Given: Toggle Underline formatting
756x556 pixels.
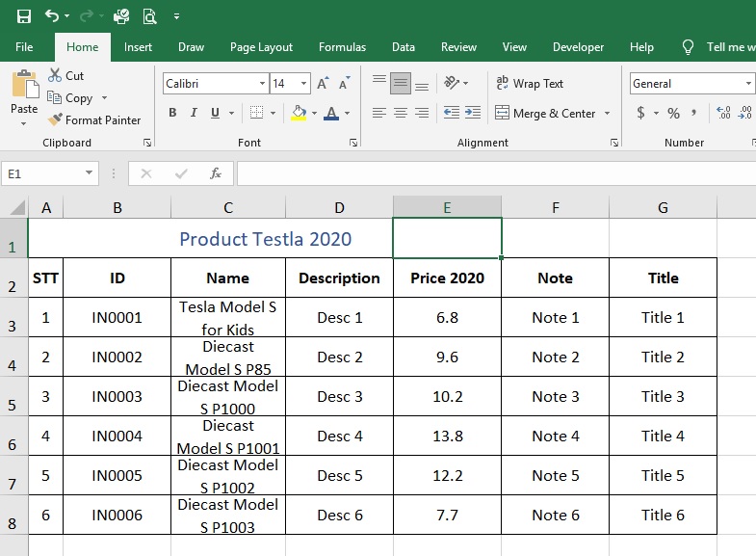Looking at the screenshot, I should pyautogui.click(x=215, y=113).
